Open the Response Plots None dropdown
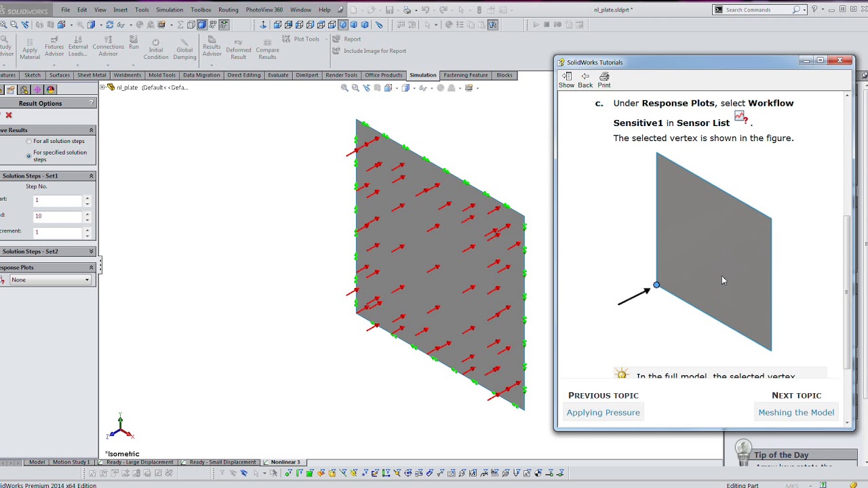The height and width of the screenshot is (488, 868). 50,280
